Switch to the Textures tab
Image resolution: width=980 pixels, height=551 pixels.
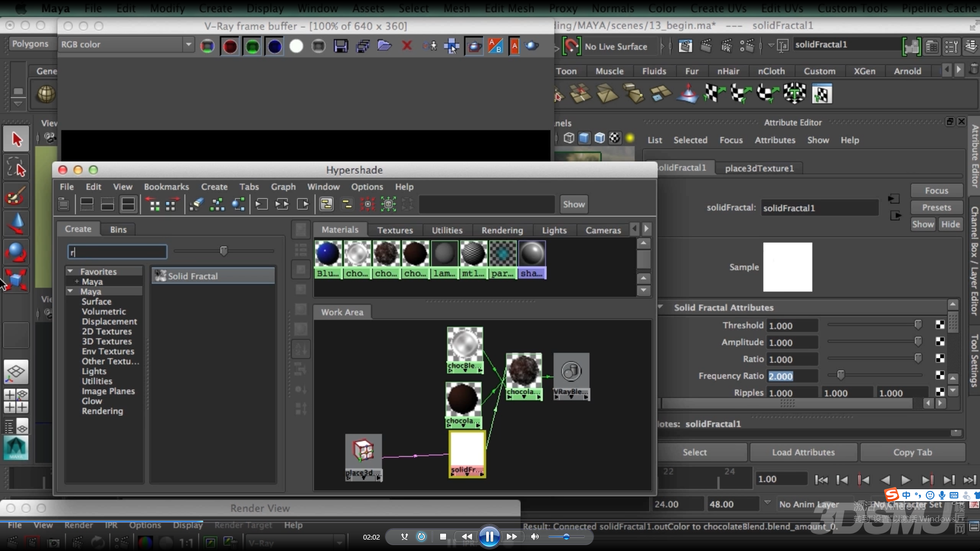pos(395,230)
